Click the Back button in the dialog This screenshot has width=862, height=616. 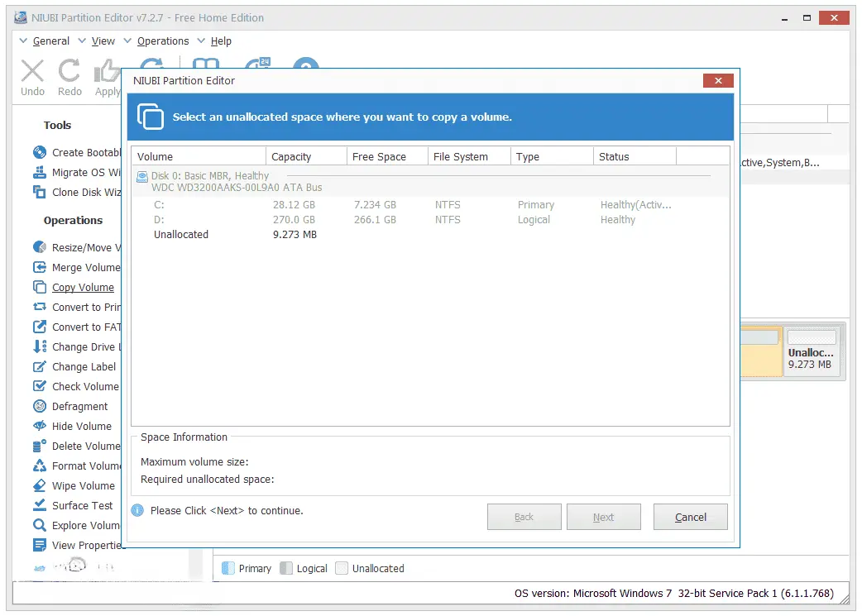pyautogui.click(x=524, y=517)
